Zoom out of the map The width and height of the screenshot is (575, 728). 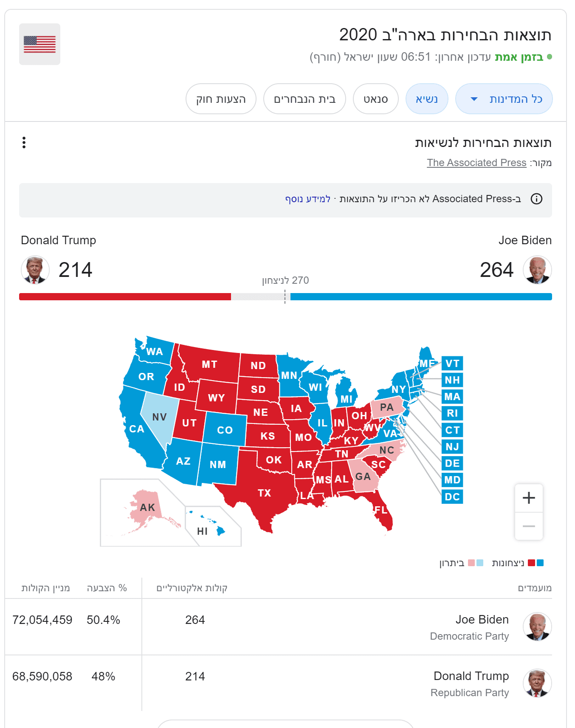(528, 526)
